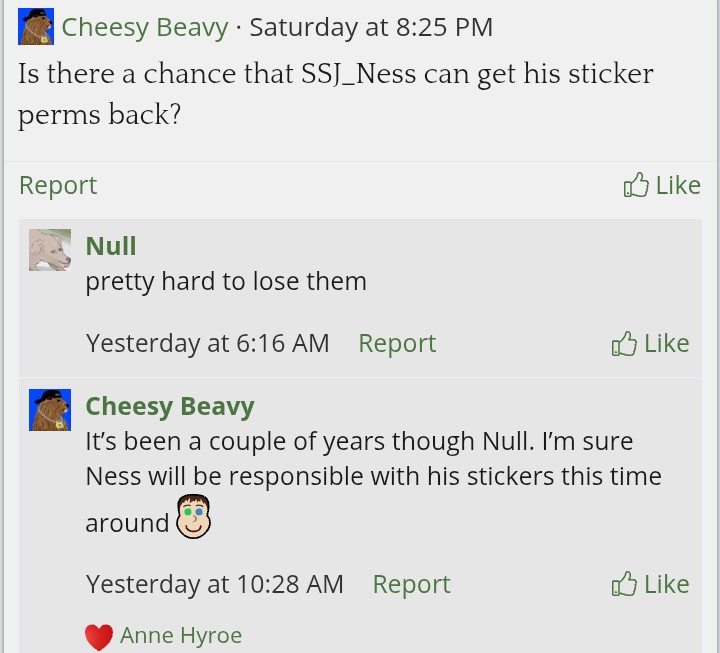Report Cheesy Beavy's 10:28 AM reply

(x=411, y=584)
